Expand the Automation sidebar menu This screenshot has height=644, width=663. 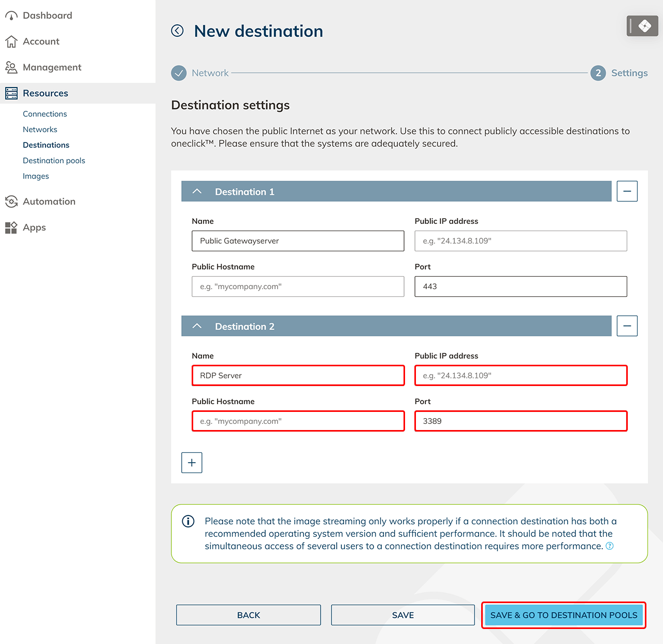point(49,202)
